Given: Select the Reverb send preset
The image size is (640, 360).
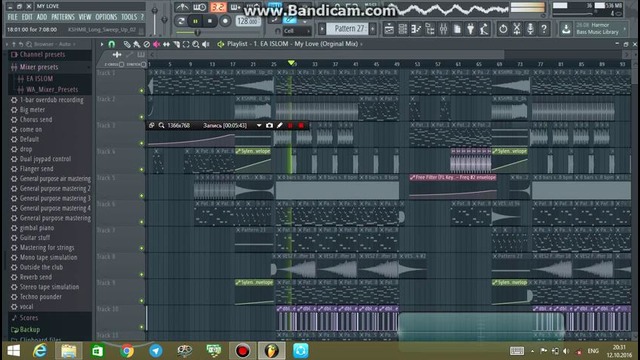Looking at the screenshot, I should point(36,277).
